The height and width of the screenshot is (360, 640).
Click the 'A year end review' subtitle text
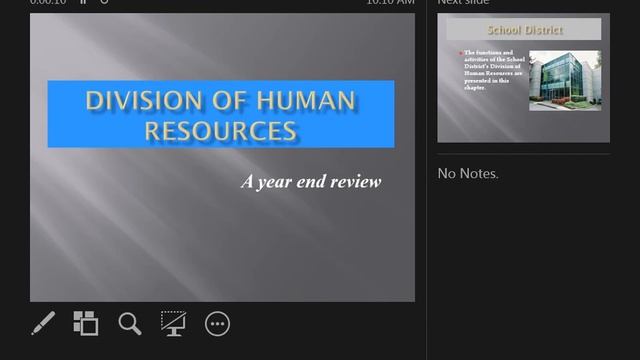point(311,182)
